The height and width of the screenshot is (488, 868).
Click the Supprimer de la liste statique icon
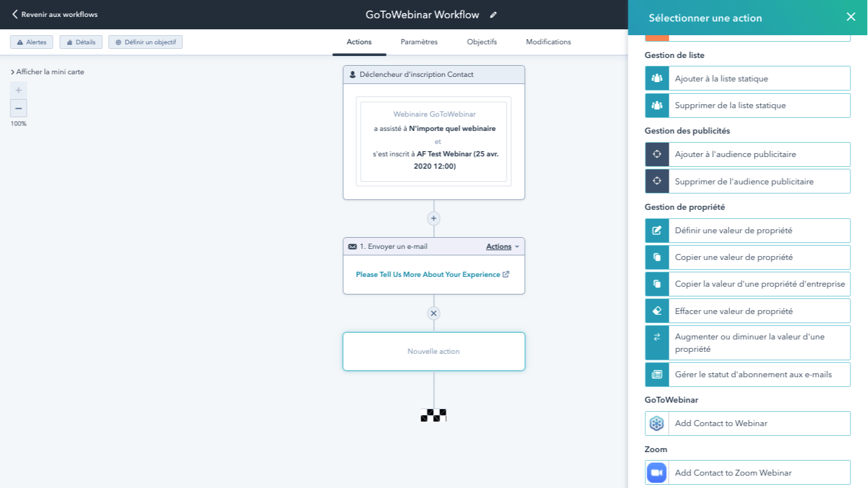657,106
